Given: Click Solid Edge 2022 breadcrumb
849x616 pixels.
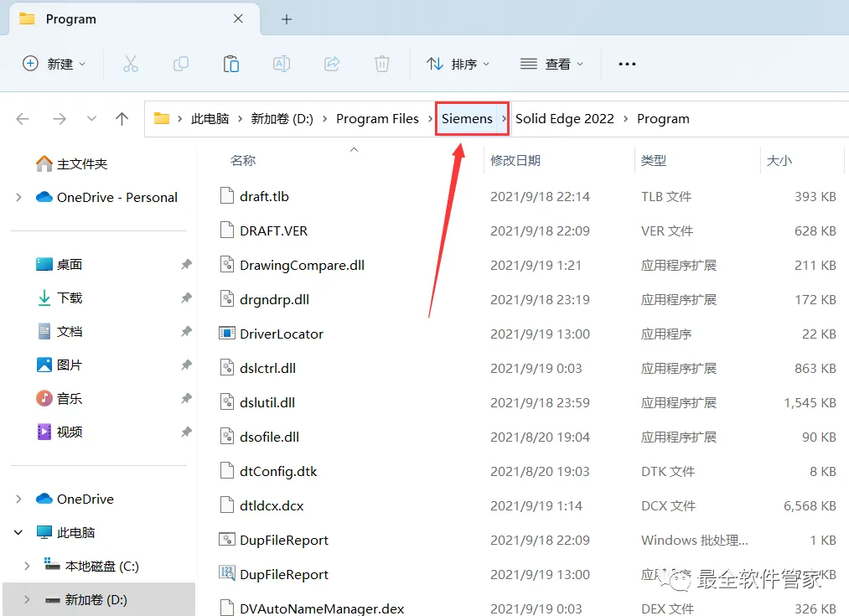Looking at the screenshot, I should [565, 118].
